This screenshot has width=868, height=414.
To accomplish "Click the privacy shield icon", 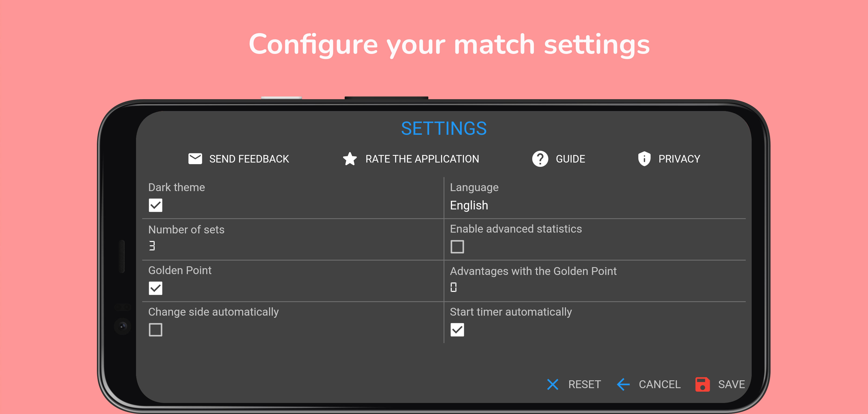I will tap(644, 158).
